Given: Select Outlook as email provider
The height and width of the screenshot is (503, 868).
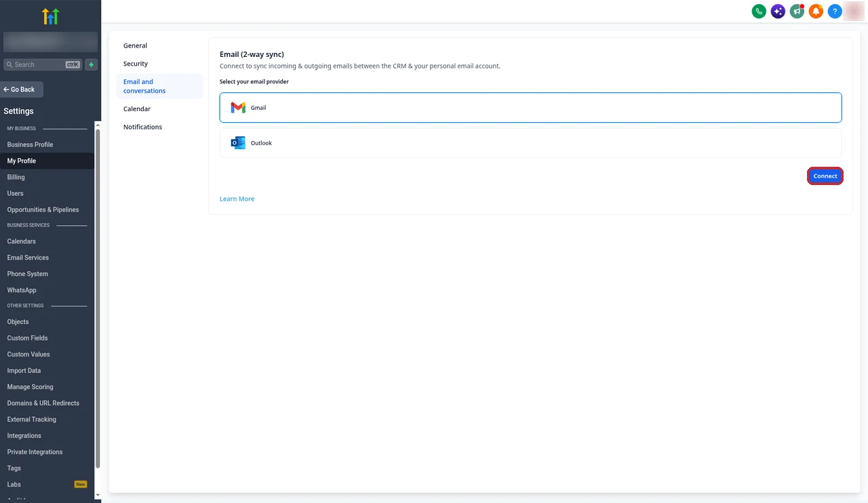Looking at the screenshot, I should coord(530,143).
